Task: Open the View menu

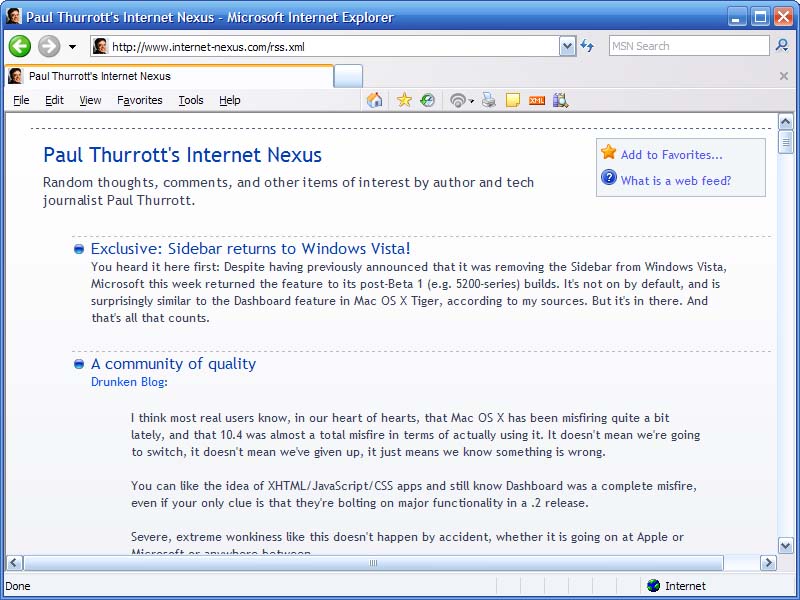Action: point(90,100)
